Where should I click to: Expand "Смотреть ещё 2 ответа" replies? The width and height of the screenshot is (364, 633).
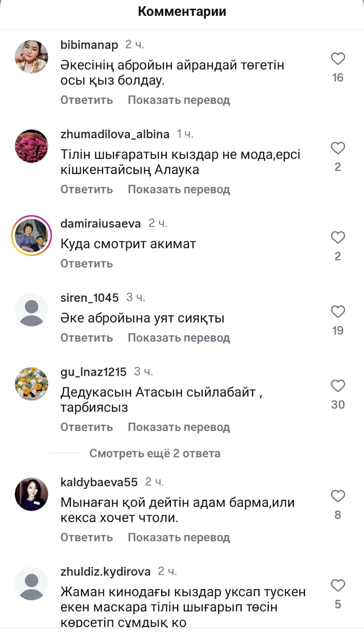coord(155,453)
